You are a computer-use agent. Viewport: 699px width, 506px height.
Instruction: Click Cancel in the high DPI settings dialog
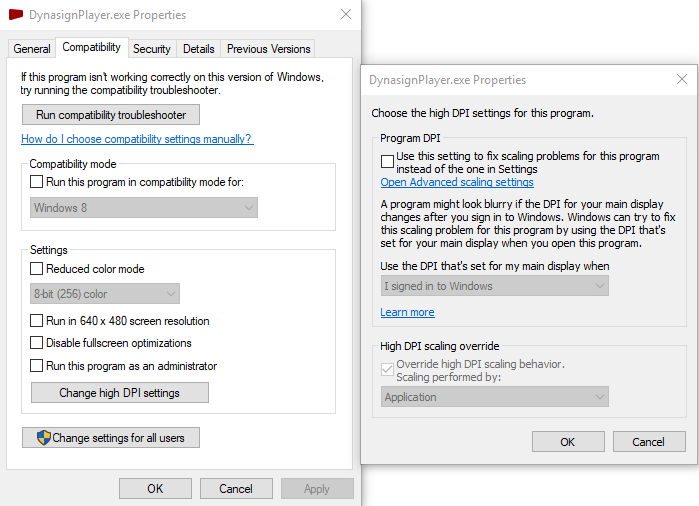pyautogui.click(x=649, y=442)
